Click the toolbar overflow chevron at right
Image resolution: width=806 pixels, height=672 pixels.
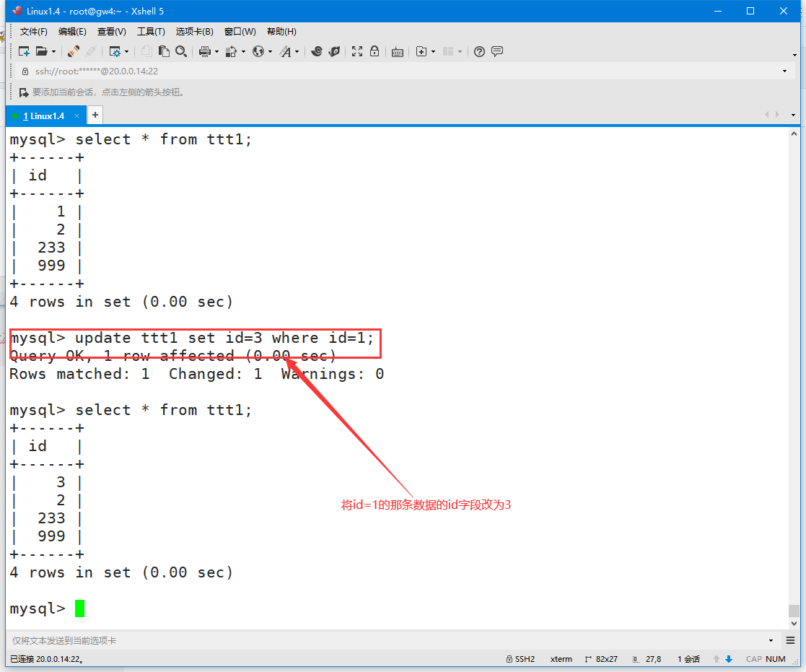coord(794,55)
